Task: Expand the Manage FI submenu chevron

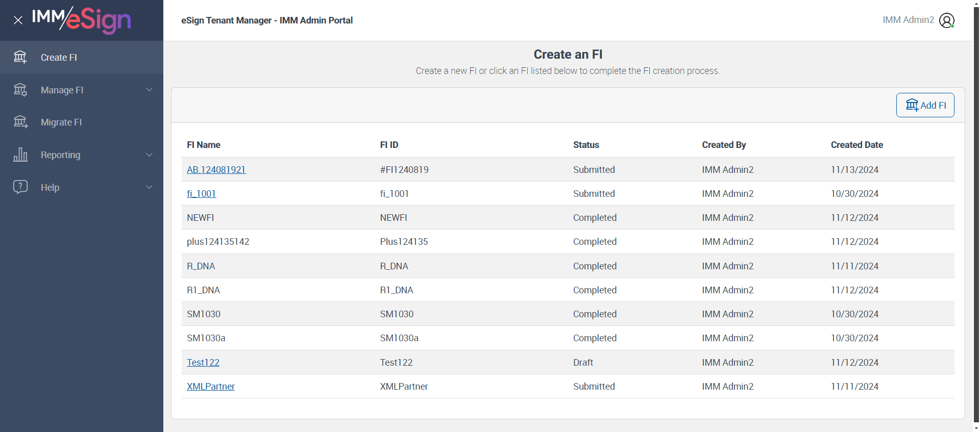Action: [x=150, y=90]
